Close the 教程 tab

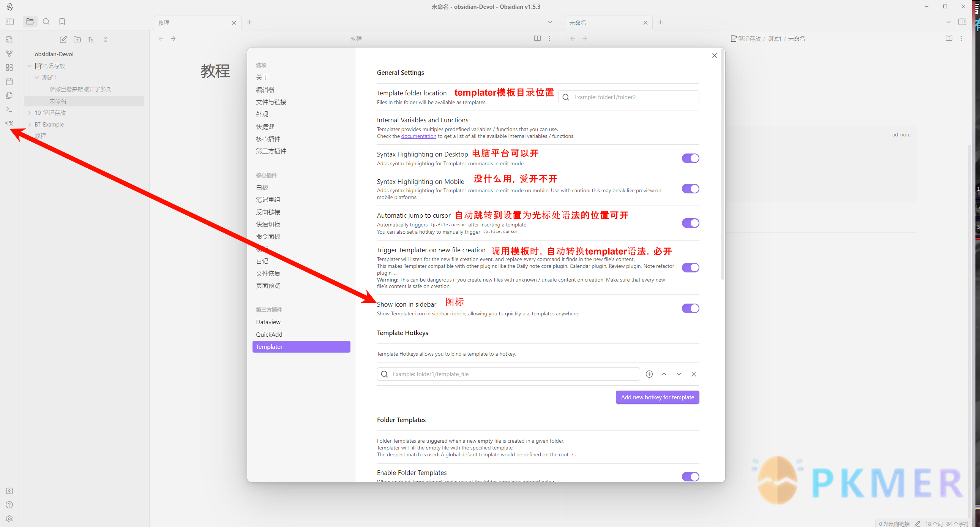234,23
